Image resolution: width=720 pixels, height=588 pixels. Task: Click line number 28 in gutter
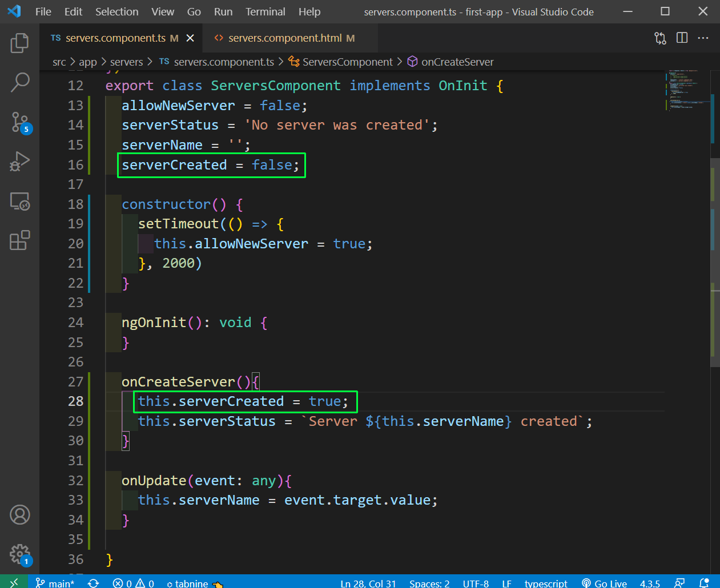point(75,401)
